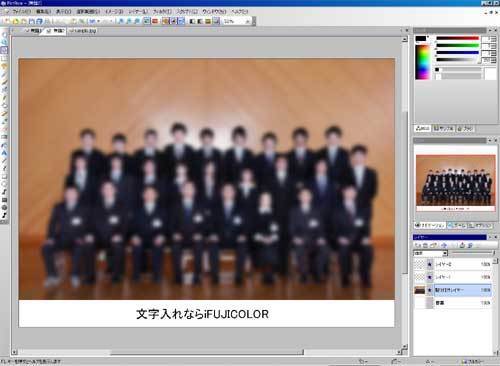Select the background layer at the bottom
The image size is (500, 366).
click(x=453, y=303)
